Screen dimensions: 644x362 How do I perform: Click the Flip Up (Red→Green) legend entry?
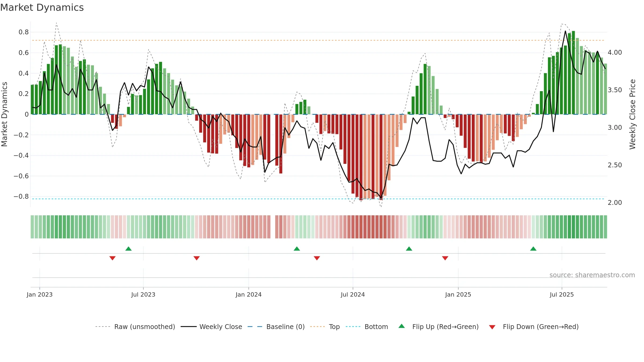pos(438,327)
